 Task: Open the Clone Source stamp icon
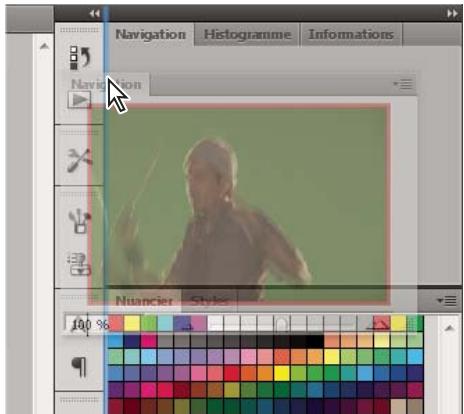pyautogui.click(x=79, y=264)
